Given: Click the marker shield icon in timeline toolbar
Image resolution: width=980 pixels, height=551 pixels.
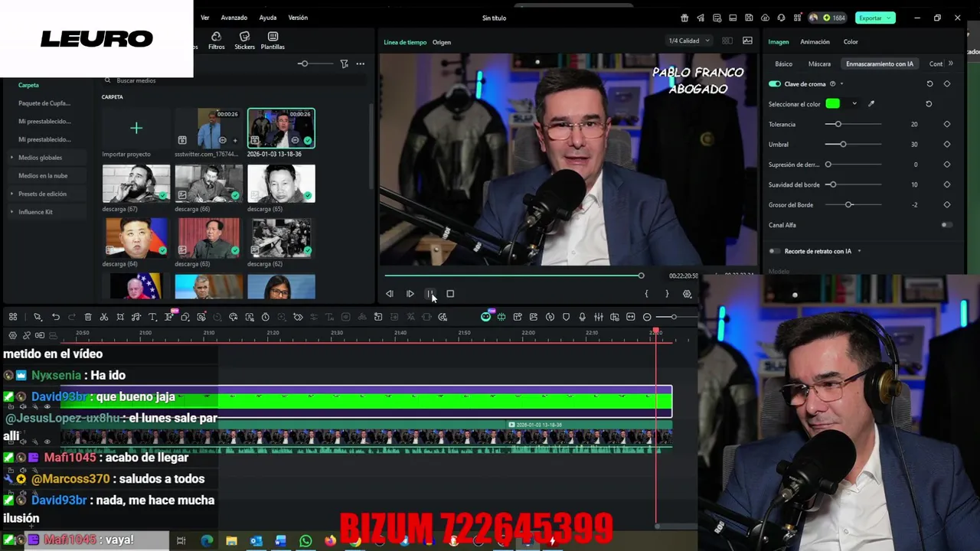Looking at the screenshot, I should pyautogui.click(x=566, y=317).
